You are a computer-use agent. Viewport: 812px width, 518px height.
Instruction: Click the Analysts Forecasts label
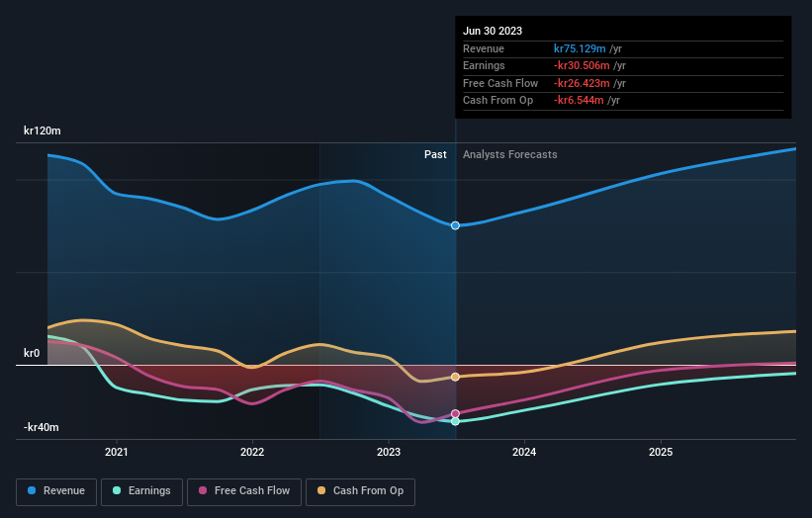[x=510, y=154]
